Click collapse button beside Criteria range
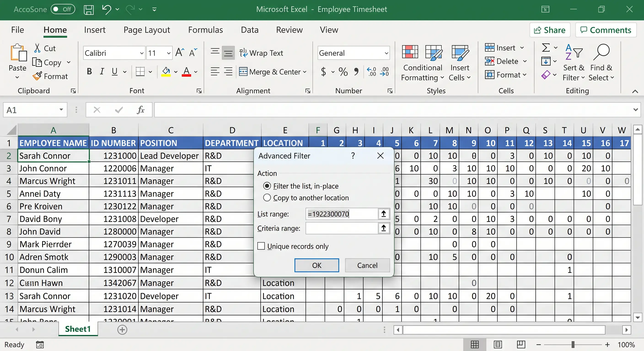This screenshot has width=644, height=351. 384,228
